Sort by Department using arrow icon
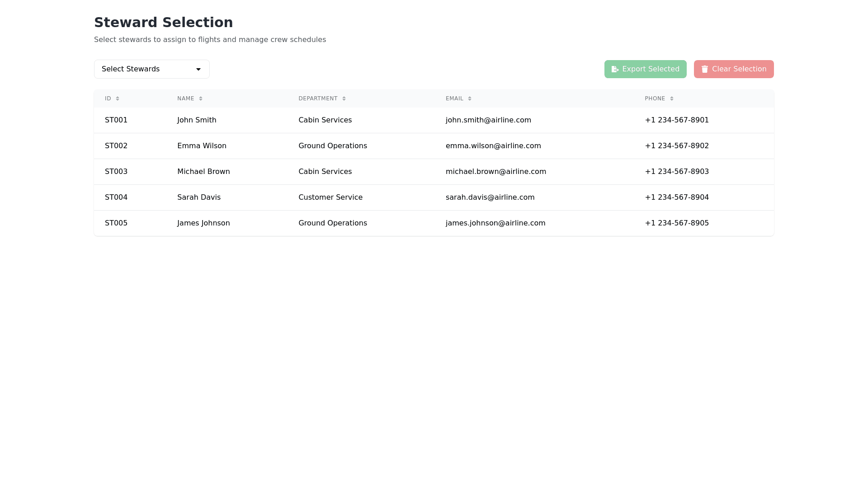 click(x=344, y=99)
